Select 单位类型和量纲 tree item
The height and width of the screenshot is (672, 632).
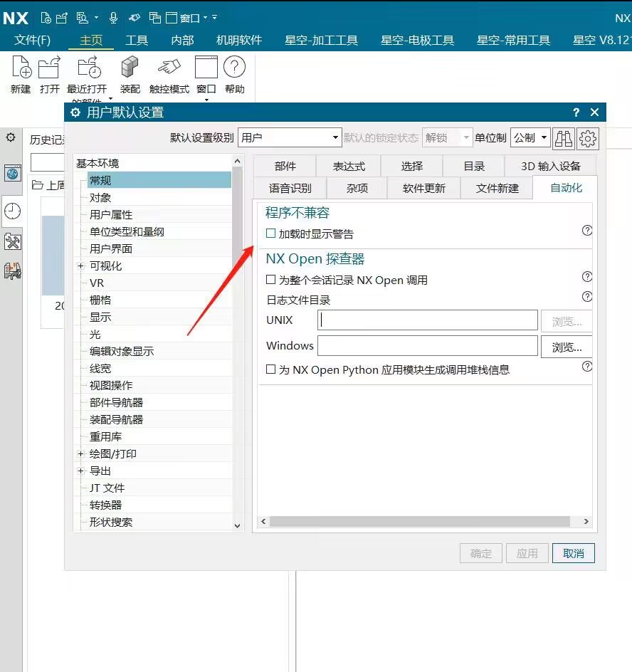coord(127,232)
